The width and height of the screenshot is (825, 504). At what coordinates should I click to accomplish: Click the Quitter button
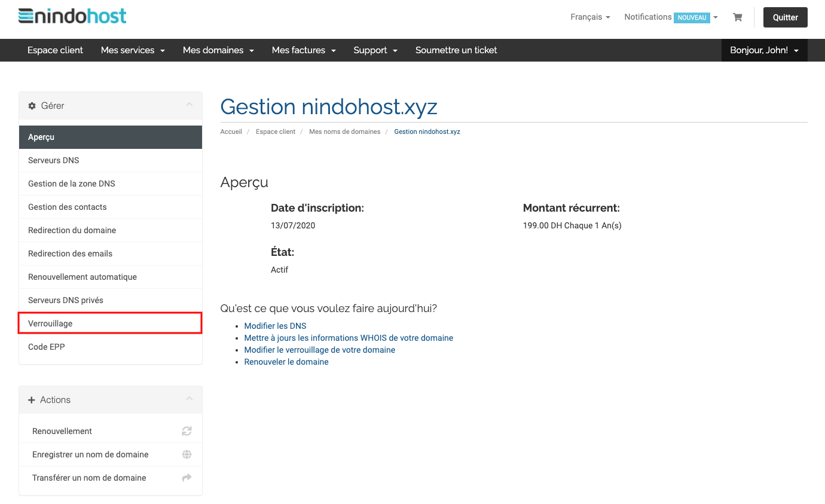pos(785,17)
